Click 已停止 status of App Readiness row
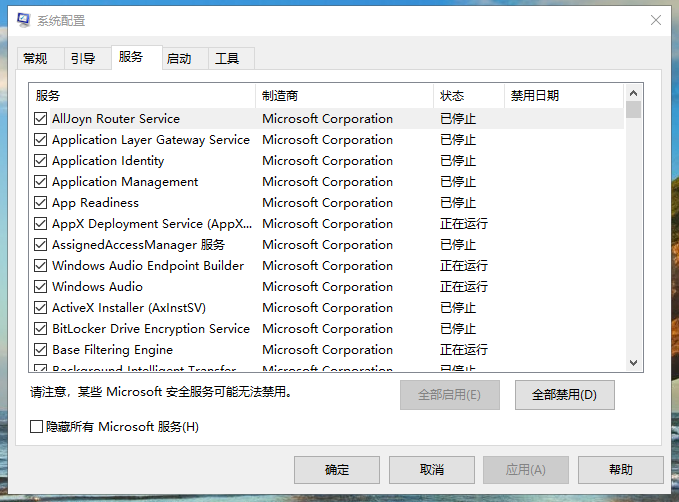 458,203
